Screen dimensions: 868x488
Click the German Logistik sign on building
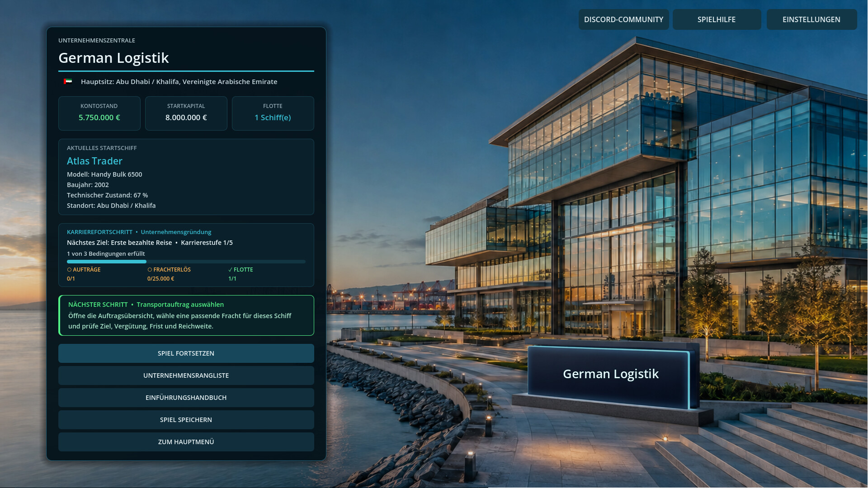(x=611, y=374)
